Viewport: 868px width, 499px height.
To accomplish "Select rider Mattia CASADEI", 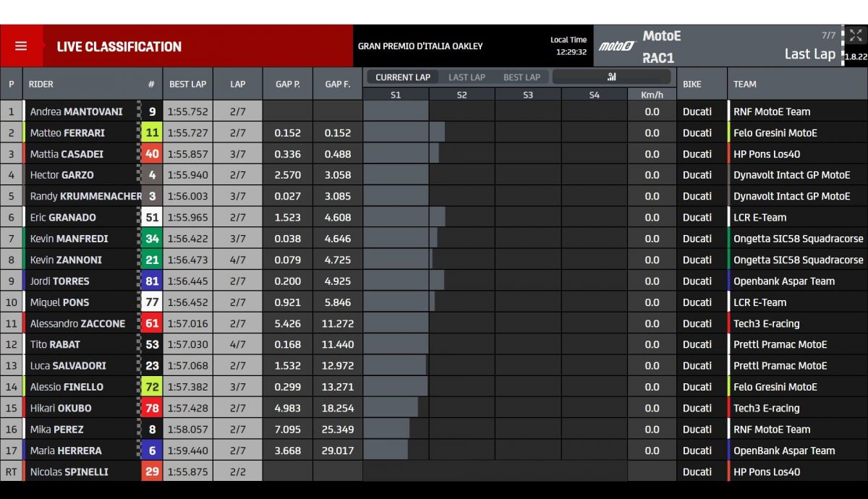I will (67, 153).
